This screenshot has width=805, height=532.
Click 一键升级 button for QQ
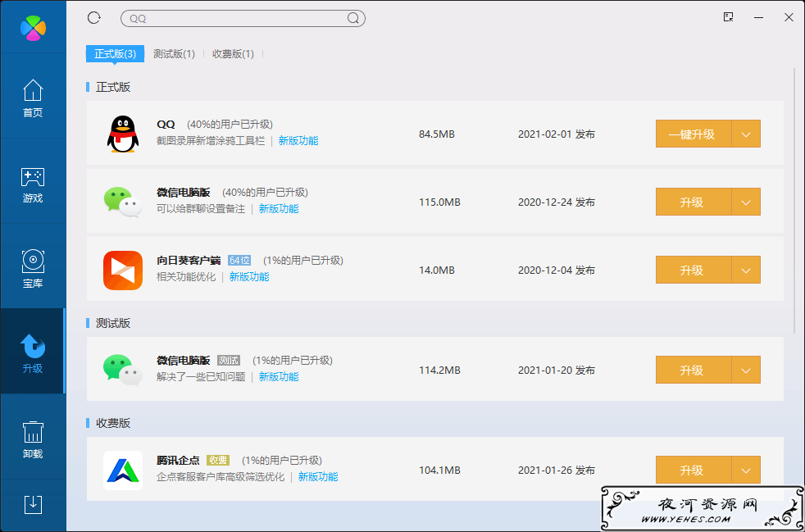[x=693, y=134]
